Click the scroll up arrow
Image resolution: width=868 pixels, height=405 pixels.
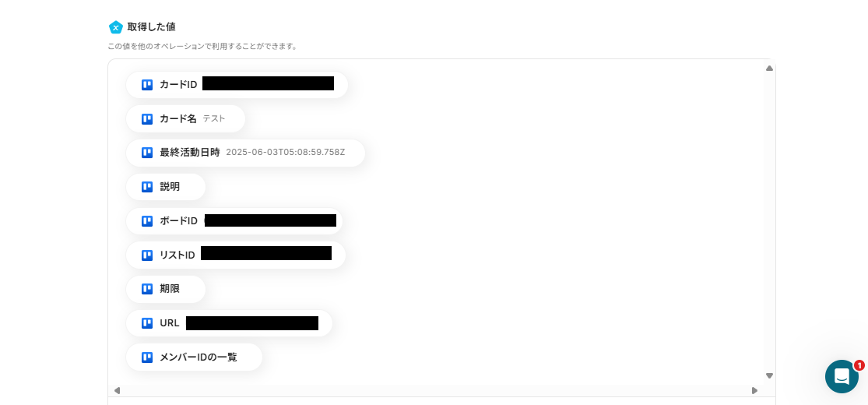tap(769, 68)
